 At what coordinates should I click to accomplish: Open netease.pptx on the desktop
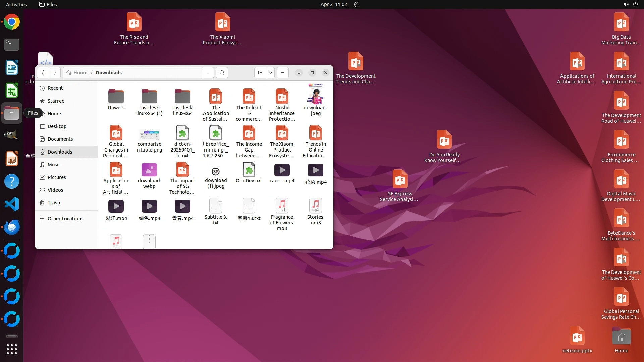[577, 337]
